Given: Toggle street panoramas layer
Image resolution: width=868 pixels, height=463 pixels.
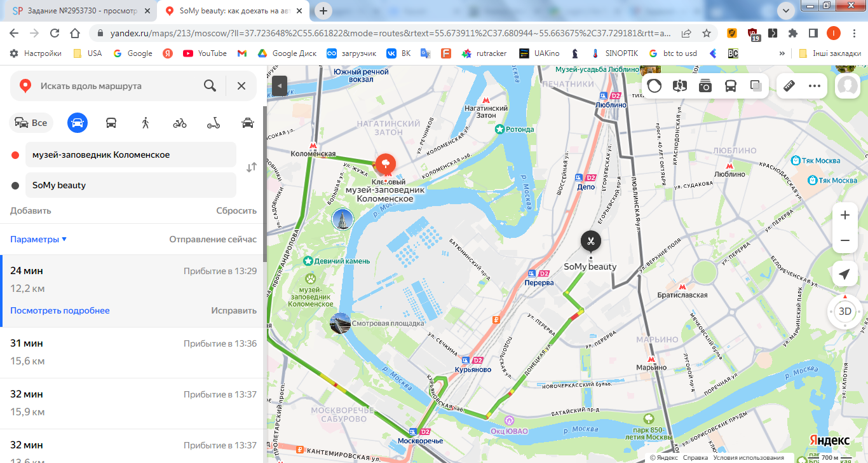Looking at the screenshot, I should [680, 86].
